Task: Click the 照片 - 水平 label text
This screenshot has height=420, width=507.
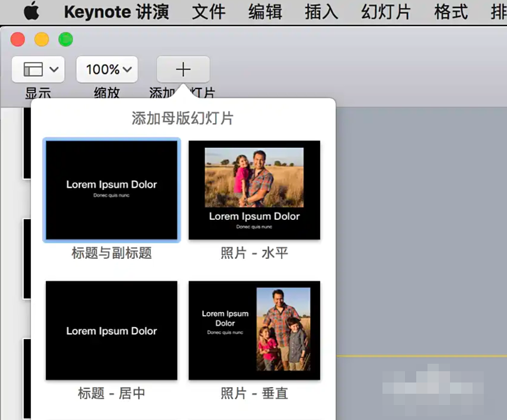Action: click(254, 253)
